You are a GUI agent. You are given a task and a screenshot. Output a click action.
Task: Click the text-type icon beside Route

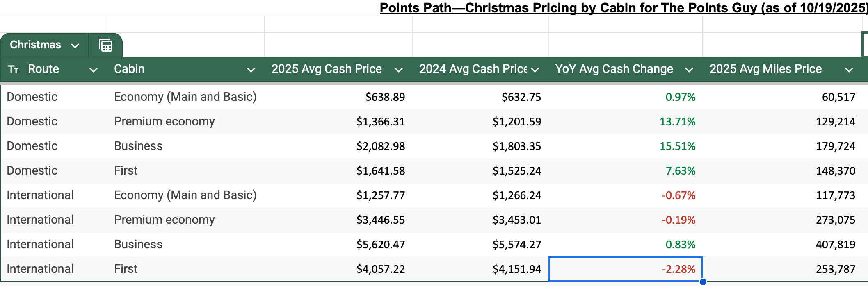13,70
